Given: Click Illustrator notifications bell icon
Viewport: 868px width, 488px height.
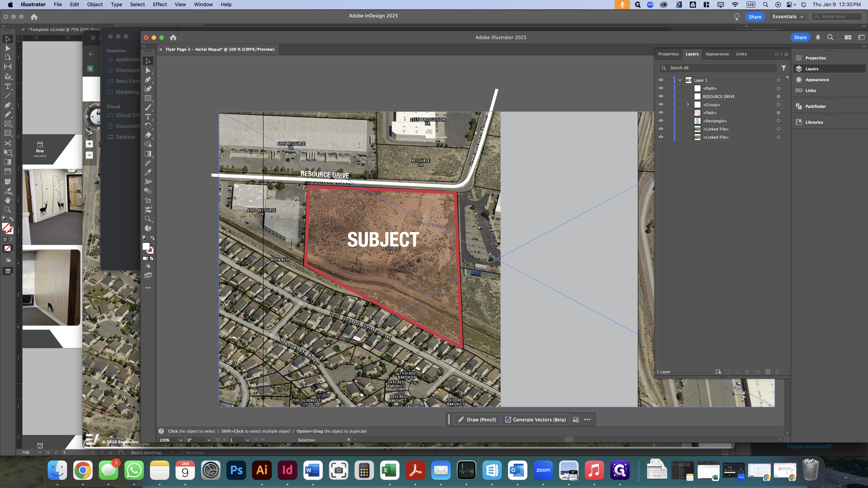Looking at the screenshot, I should pyautogui.click(x=818, y=37).
